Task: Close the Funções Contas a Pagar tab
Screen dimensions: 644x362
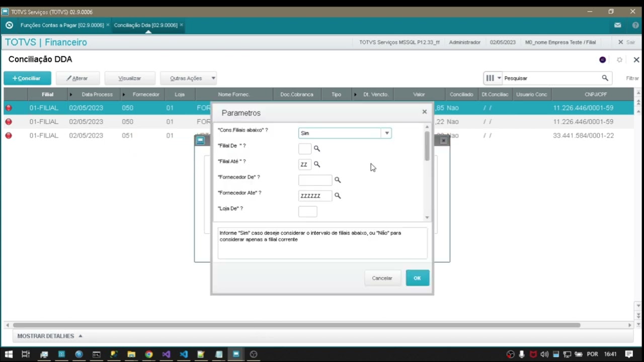Action: pos(108,25)
